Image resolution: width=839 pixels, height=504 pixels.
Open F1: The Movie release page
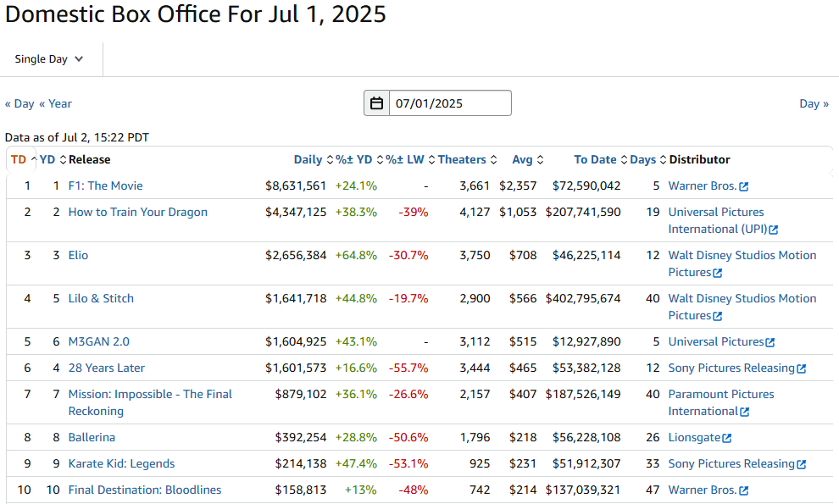click(105, 186)
